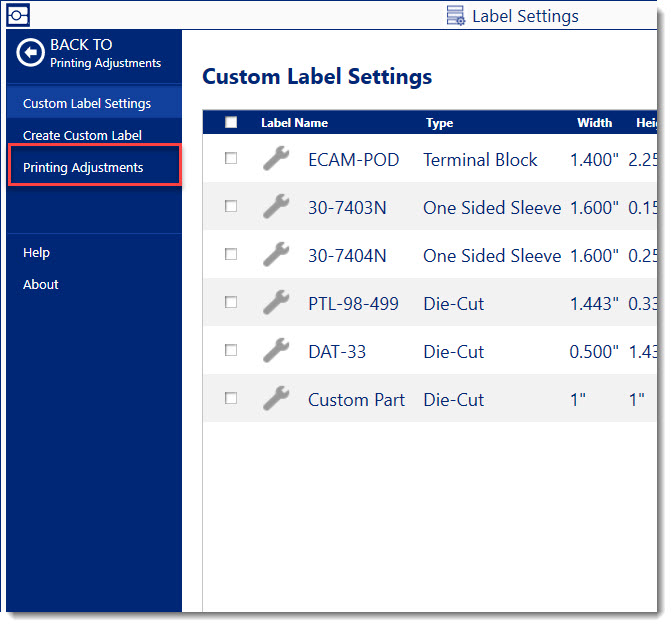The height and width of the screenshot is (627, 672).
Task: Click the application logo in top-left corner
Action: point(18,15)
